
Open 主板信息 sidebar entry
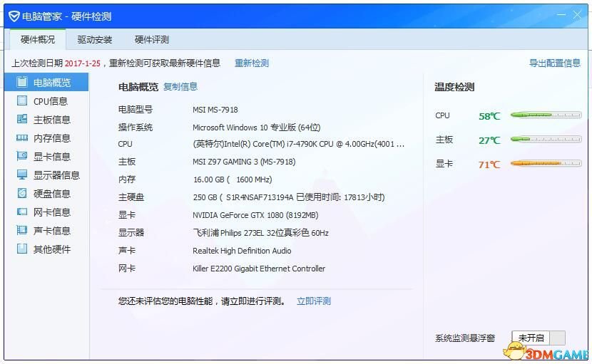tap(46, 119)
